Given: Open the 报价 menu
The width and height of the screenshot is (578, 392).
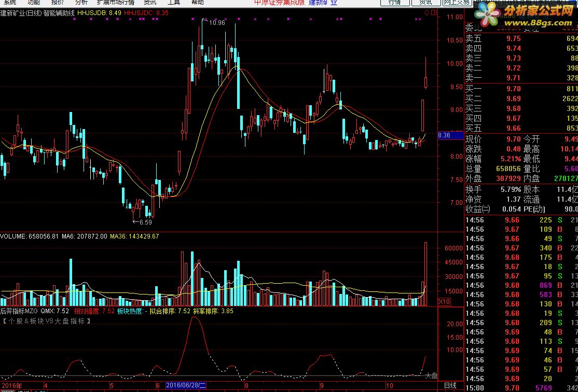Looking at the screenshot, I should 57,2.
